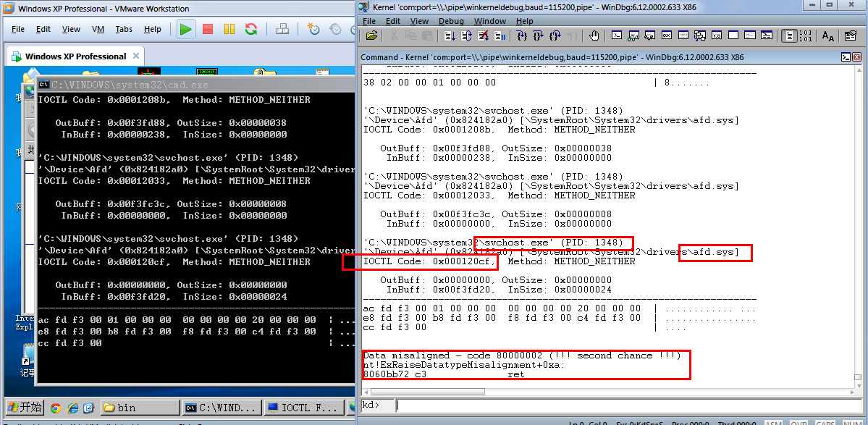The image size is (868, 425).
Task: Click the revert snapshot icon in VMware
Action: (x=335, y=30)
